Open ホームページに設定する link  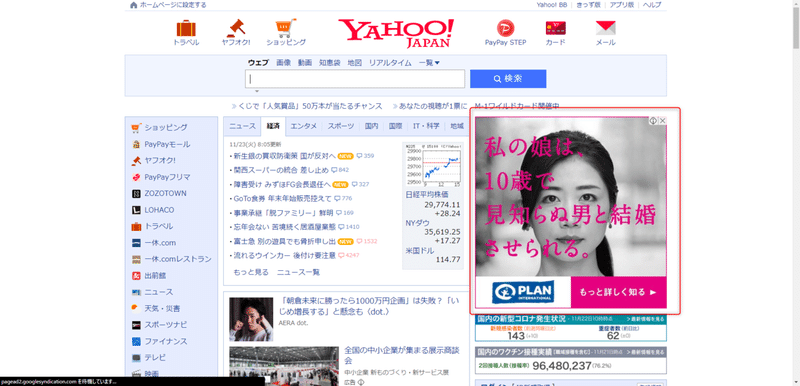(173, 5)
